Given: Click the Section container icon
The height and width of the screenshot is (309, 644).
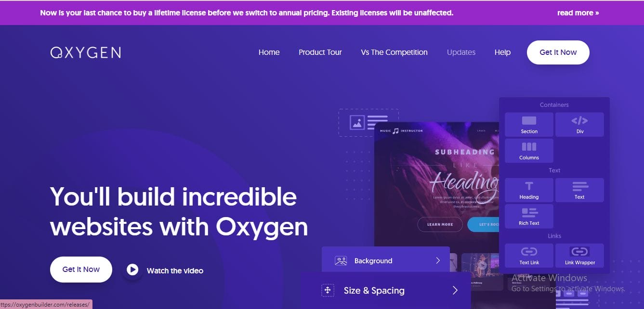Looking at the screenshot, I should coord(529,120).
